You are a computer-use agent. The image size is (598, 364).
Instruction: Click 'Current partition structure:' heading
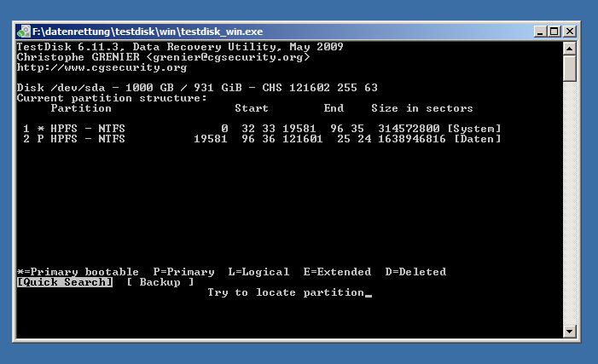[112, 98]
